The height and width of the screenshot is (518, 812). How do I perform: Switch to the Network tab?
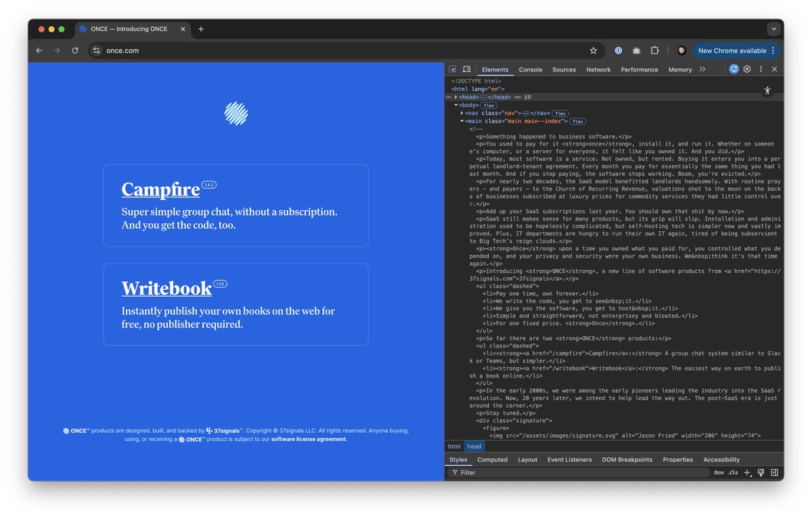coord(598,70)
